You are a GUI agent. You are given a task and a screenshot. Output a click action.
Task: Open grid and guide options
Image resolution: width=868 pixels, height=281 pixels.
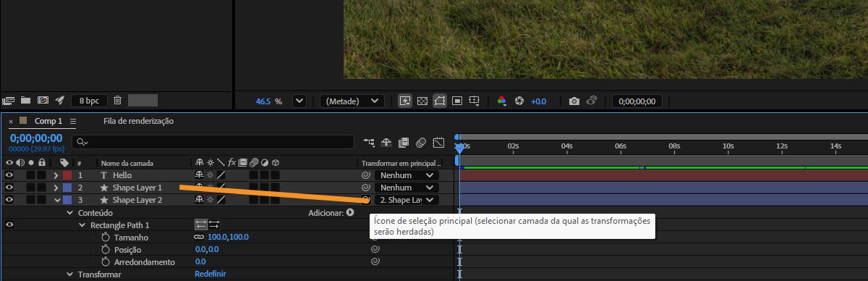475,101
